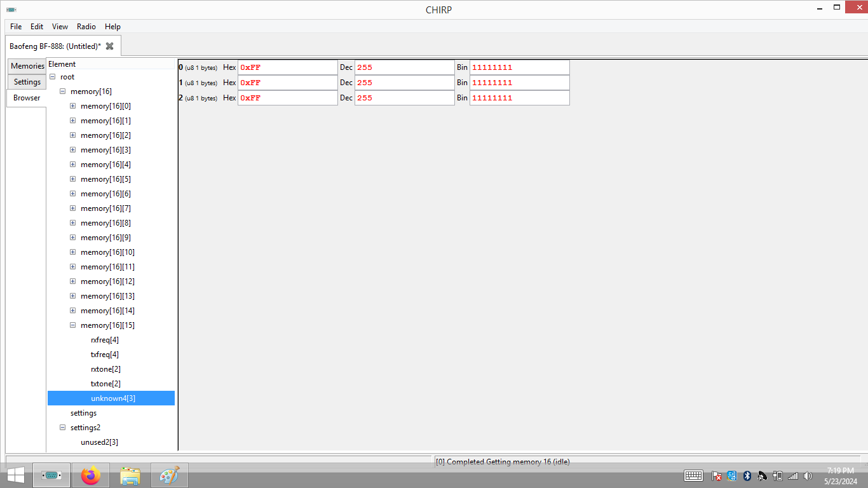This screenshot has width=868, height=488.
Task: Collapse memory[16][15] node
Action: [x=73, y=325]
